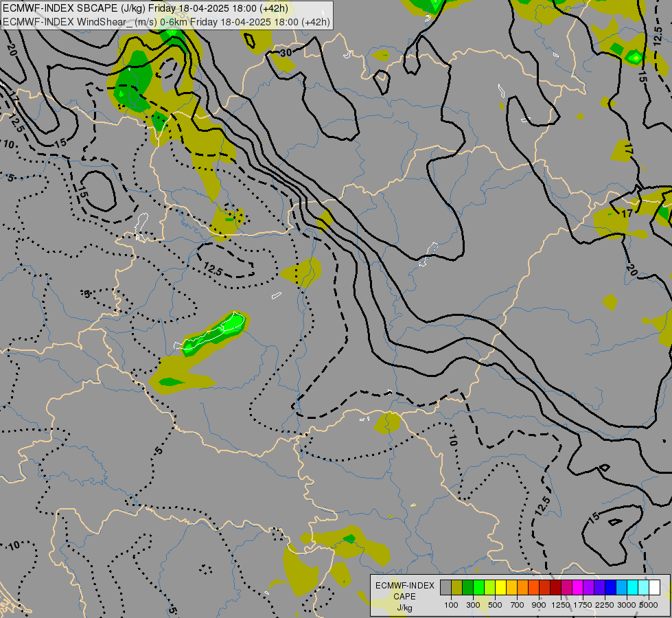Select the bright magenta legend swatch
Image resolution: width=672 pixels, height=618 pixels.
click(x=578, y=587)
